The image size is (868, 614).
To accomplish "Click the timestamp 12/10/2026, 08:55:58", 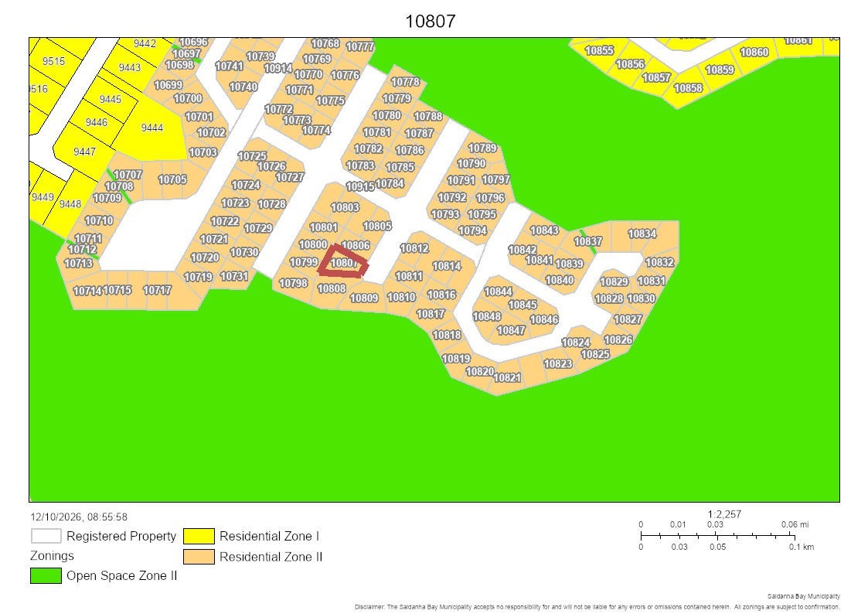I will click(x=79, y=517).
